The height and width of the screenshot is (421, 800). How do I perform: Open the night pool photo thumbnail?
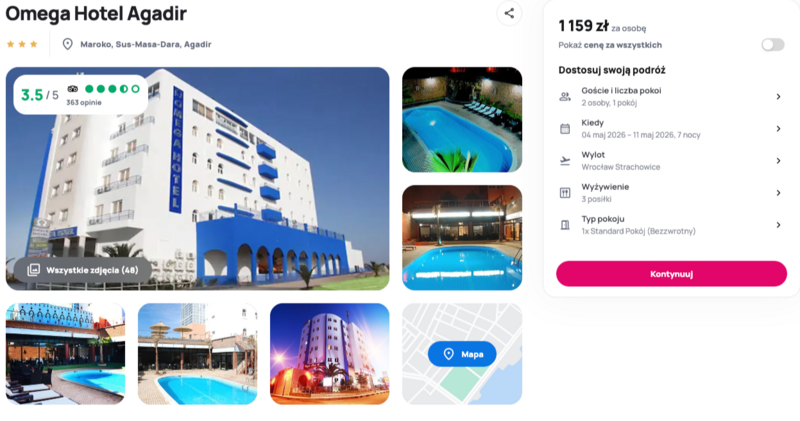(462, 120)
